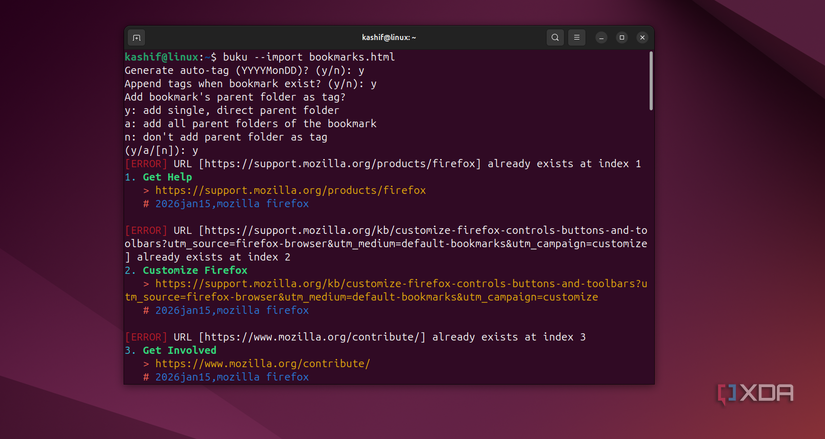The image size is (825, 439).
Task: Click the first ERROR line for index 1
Action: click(x=383, y=164)
